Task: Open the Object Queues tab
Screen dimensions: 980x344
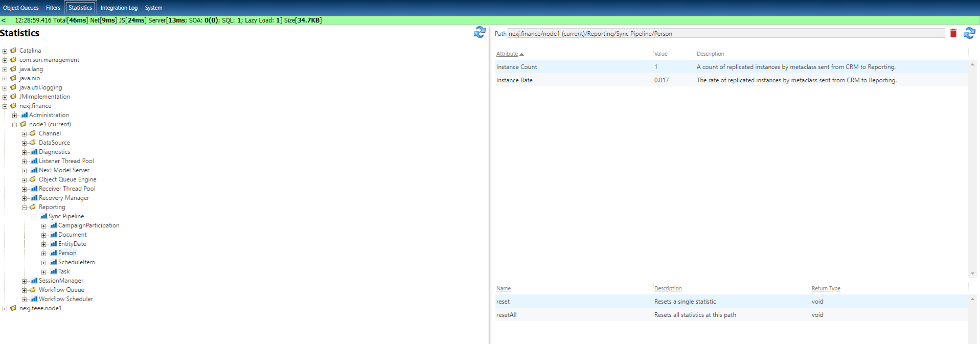Action: (x=21, y=8)
